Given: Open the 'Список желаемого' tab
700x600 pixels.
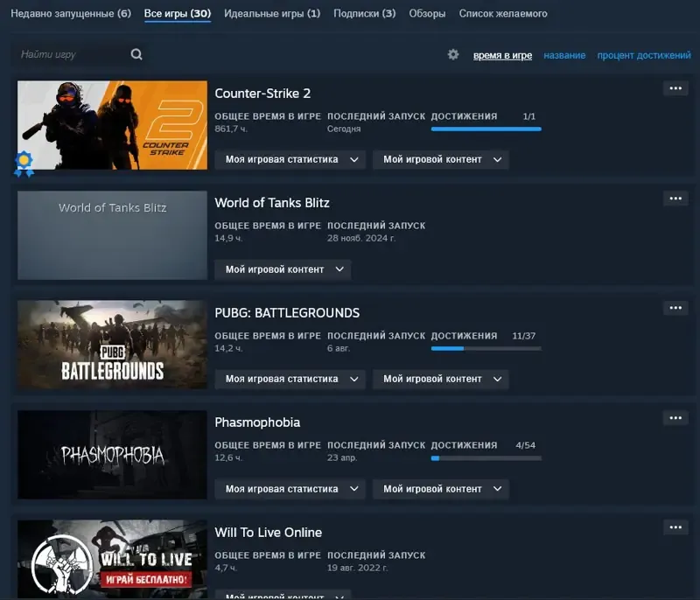Looking at the screenshot, I should [503, 13].
